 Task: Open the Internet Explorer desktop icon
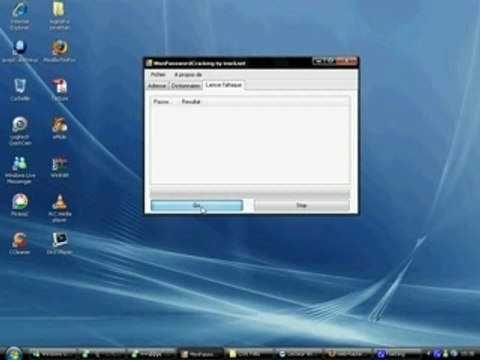pyautogui.click(x=20, y=15)
